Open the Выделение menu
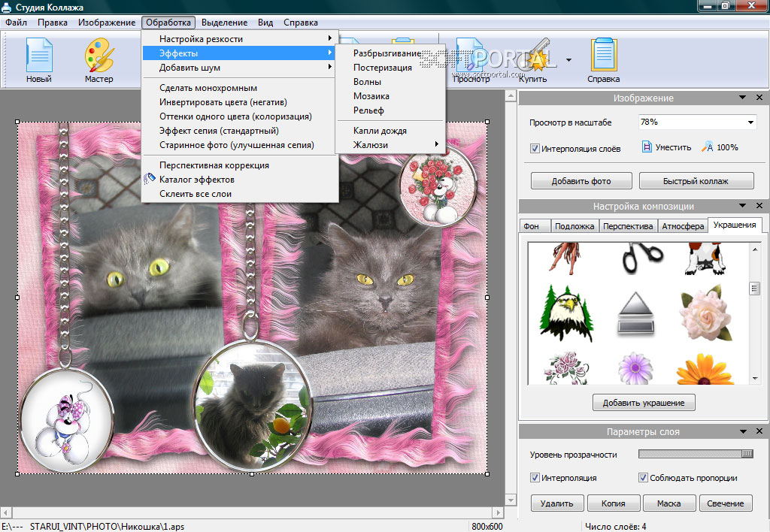770x532 pixels. point(224,22)
